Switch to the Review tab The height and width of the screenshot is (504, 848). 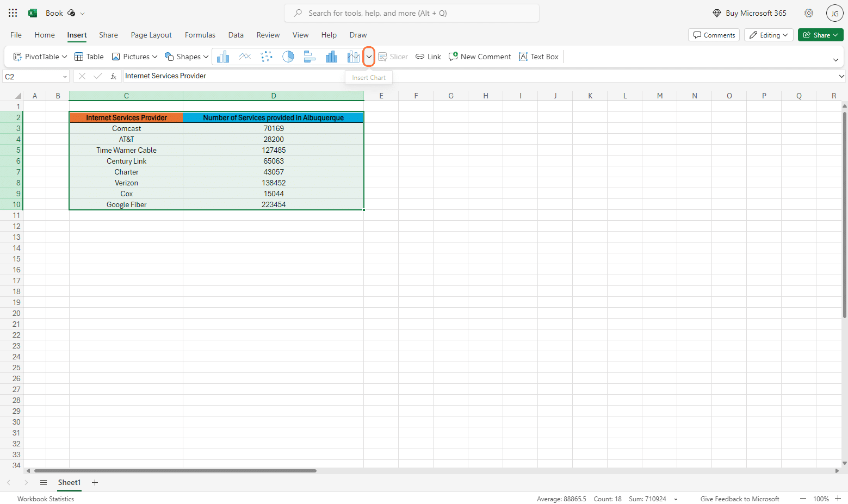[268, 35]
